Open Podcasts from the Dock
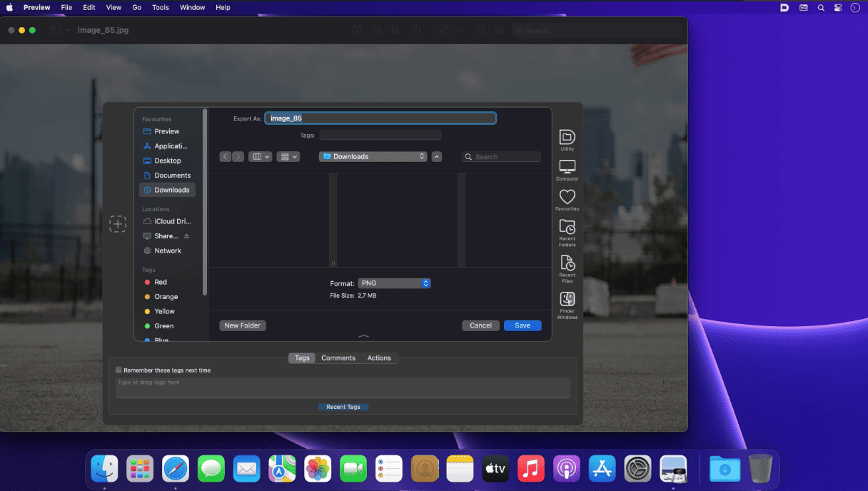The height and width of the screenshot is (491, 868). pyautogui.click(x=567, y=469)
